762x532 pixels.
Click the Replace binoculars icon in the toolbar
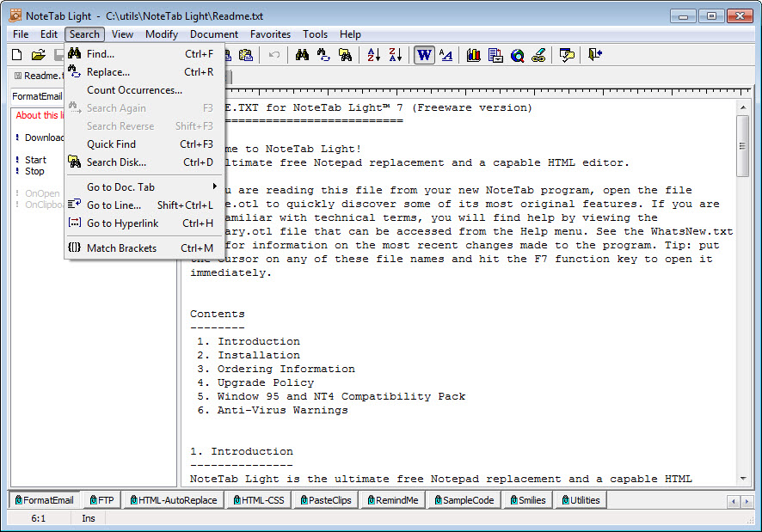pos(323,55)
